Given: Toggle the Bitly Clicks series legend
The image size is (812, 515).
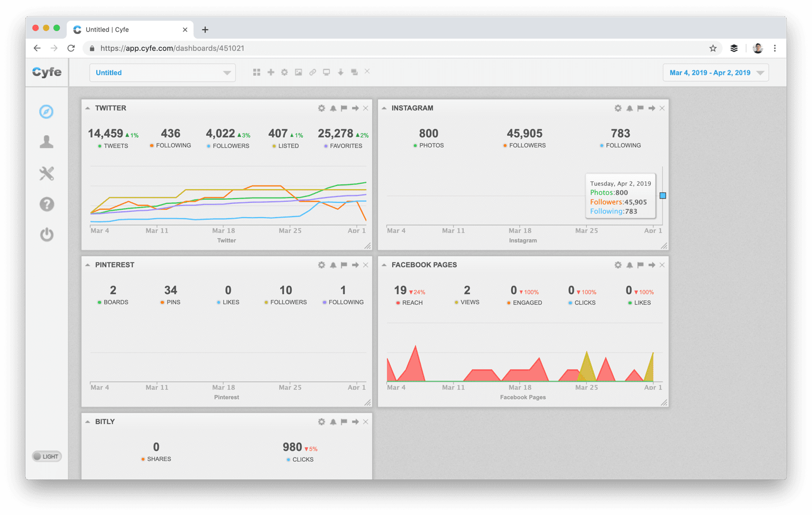Looking at the screenshot, I should [x=300, y=460].
